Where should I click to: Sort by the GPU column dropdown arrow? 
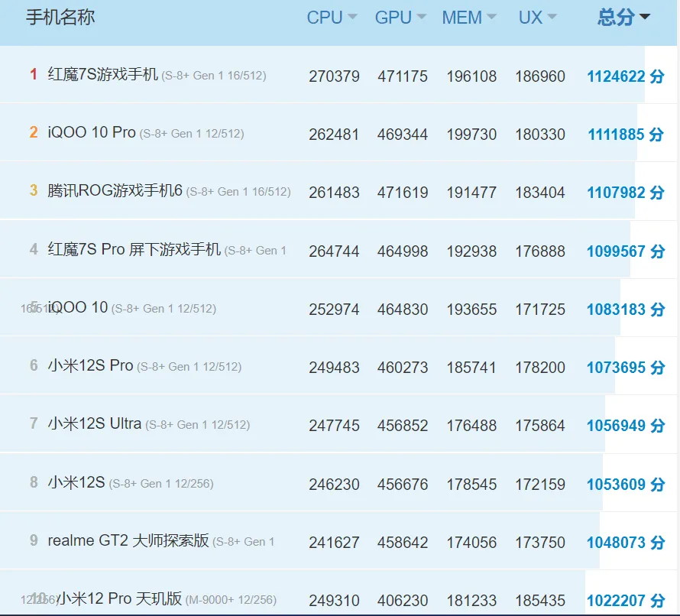point(421,17)
